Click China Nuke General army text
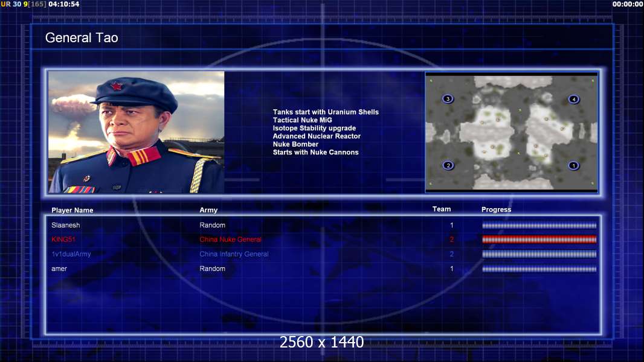 (230, 240)
